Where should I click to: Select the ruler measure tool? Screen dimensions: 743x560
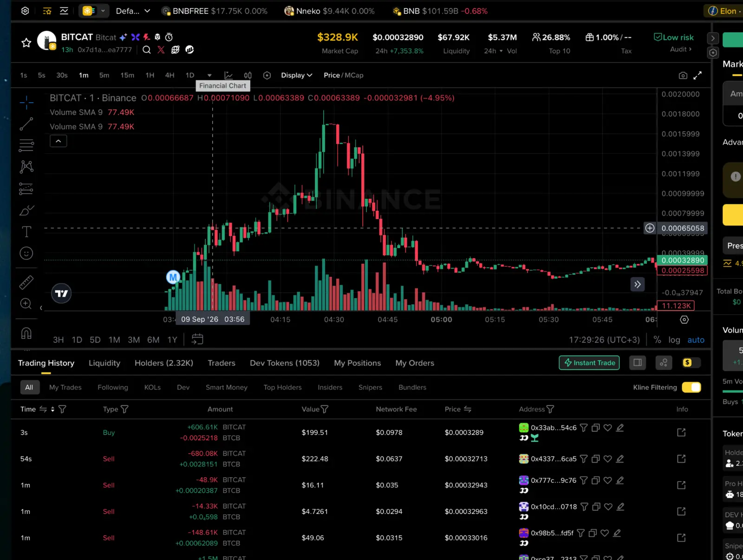coord(26,282)
